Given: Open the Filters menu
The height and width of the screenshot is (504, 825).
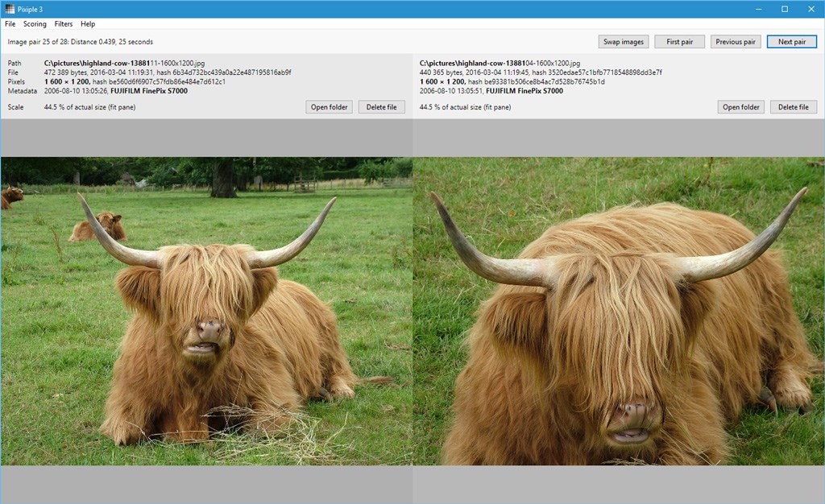Looking at the screenshot, I should pos(64,23).
